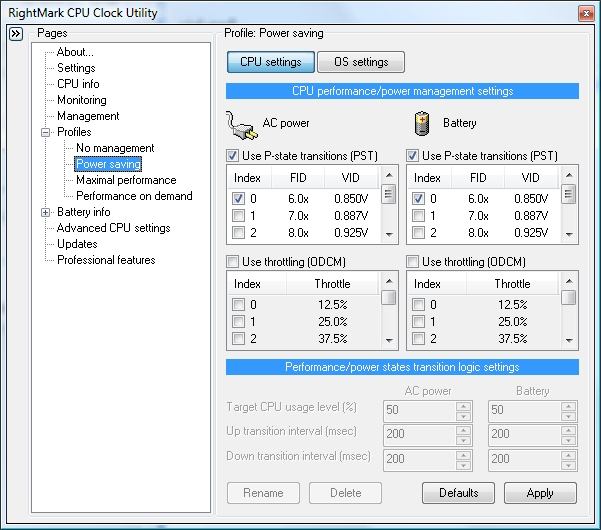Click Battery P-state list scroll up arrow
Image resolution: width=601 pixels, height=530 pixels.
point(569,176)
